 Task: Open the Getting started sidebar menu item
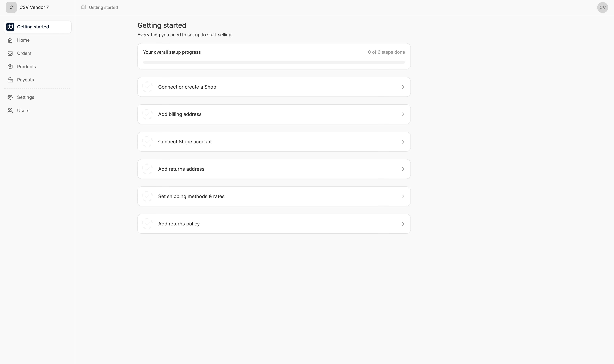(x=38, y=27)
